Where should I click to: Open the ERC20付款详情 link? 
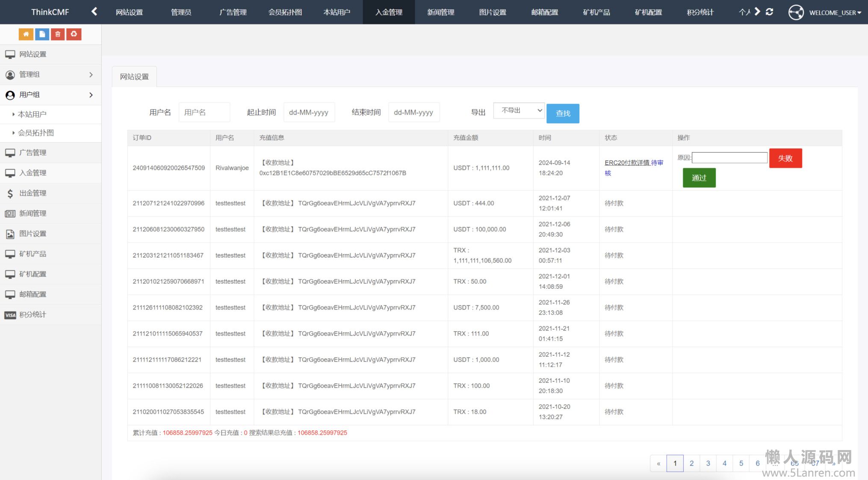point(627,163)
